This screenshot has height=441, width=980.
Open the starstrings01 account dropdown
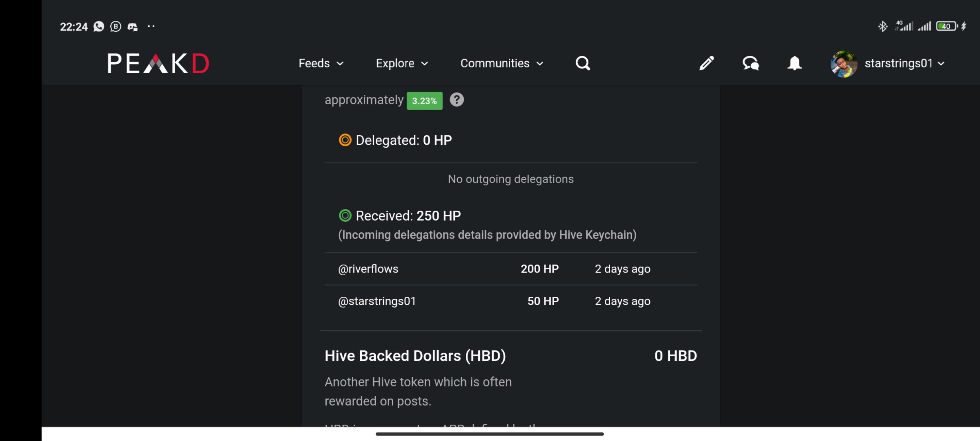tap(905, 63)
